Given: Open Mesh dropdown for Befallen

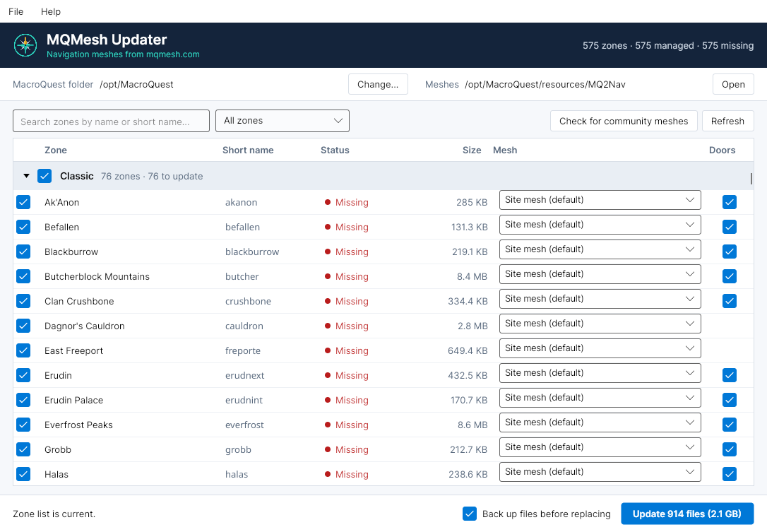Looking at the screenshot, I should coord(600,225).
